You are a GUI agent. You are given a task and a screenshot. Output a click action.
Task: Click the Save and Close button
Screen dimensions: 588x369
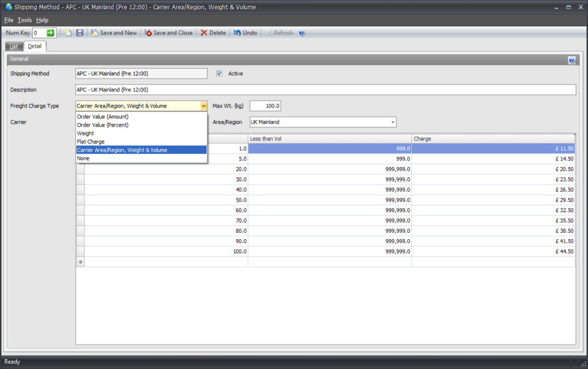tap(168, 33)
